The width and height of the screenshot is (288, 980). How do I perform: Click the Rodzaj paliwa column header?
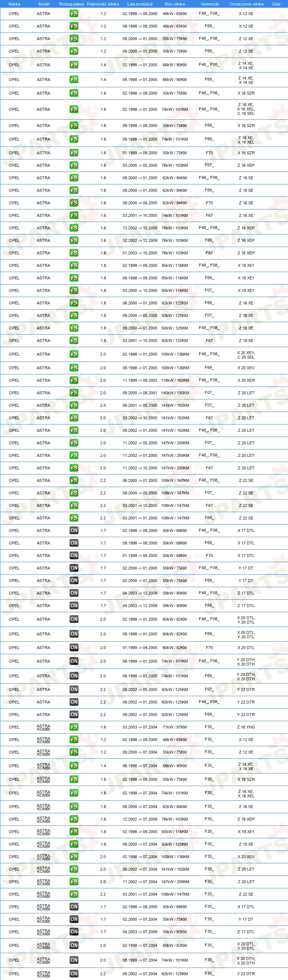[x=71, y=4]
